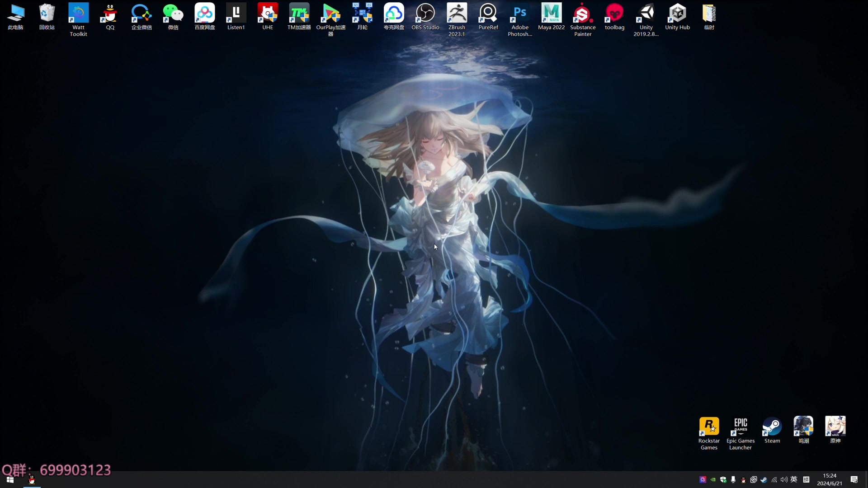Select the 月轮 desktop shortcut
The width and height of the screenshot is (868, 488).
(x=362, y=17)
